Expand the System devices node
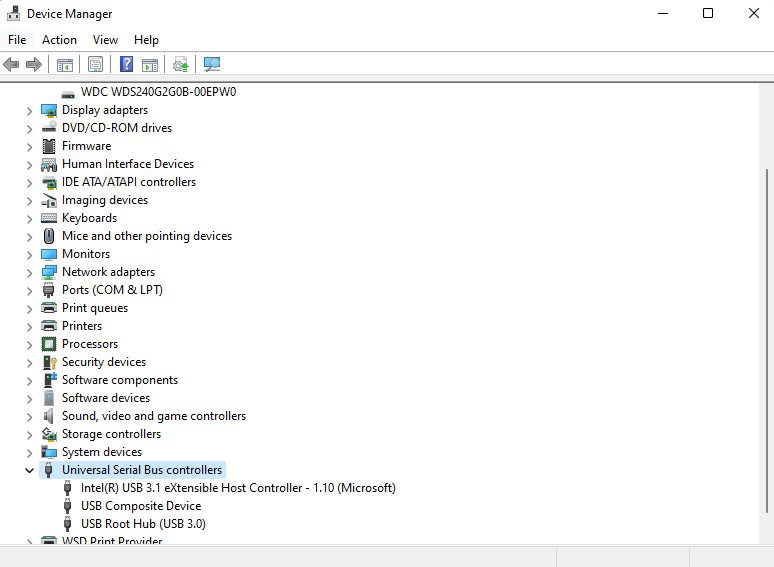This screenshot has width=774, height=567. pyautogui.click(x=29, y=453)
